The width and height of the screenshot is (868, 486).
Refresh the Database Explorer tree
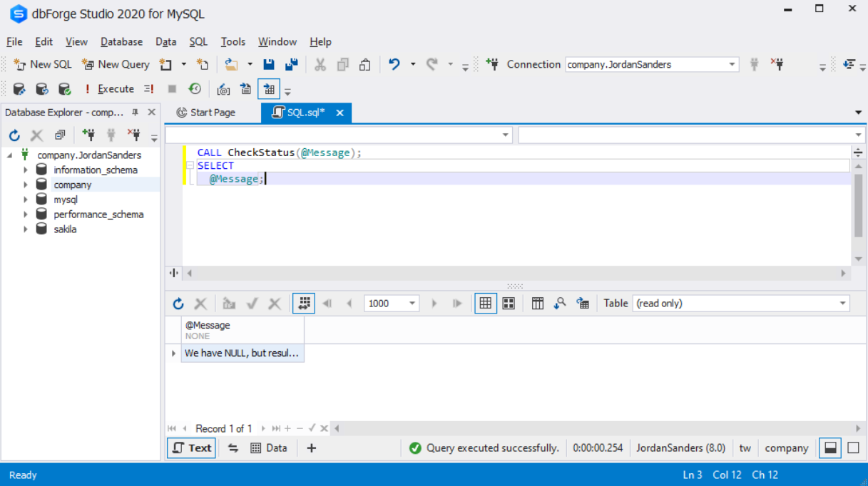coord(14,135)
